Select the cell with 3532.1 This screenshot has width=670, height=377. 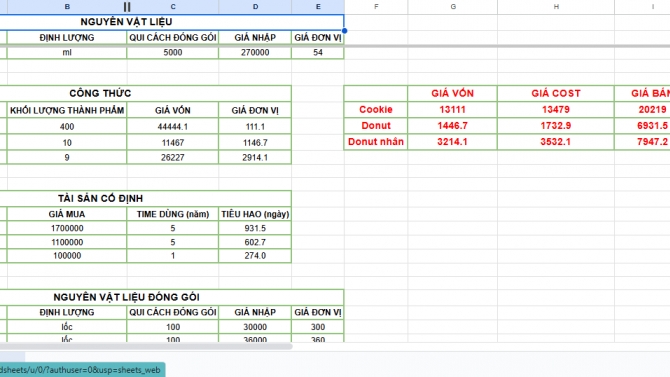click(556, 142)
